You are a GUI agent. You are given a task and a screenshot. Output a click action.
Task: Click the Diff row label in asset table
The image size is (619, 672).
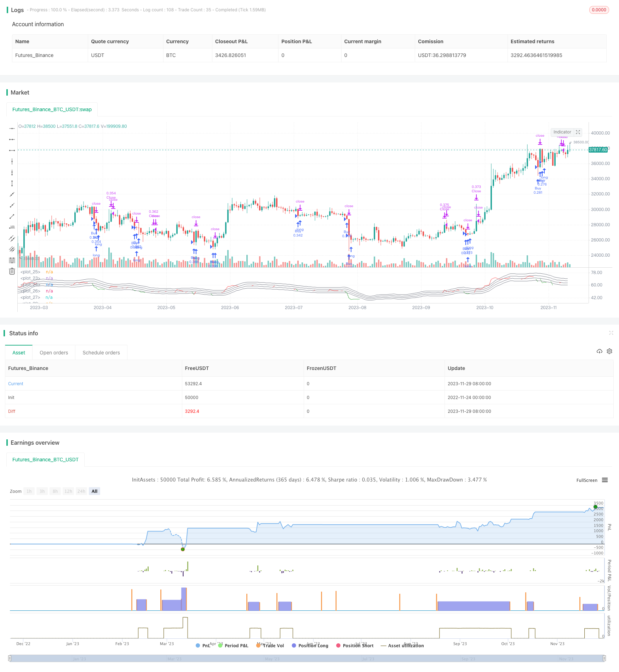(x=12, y=411)
